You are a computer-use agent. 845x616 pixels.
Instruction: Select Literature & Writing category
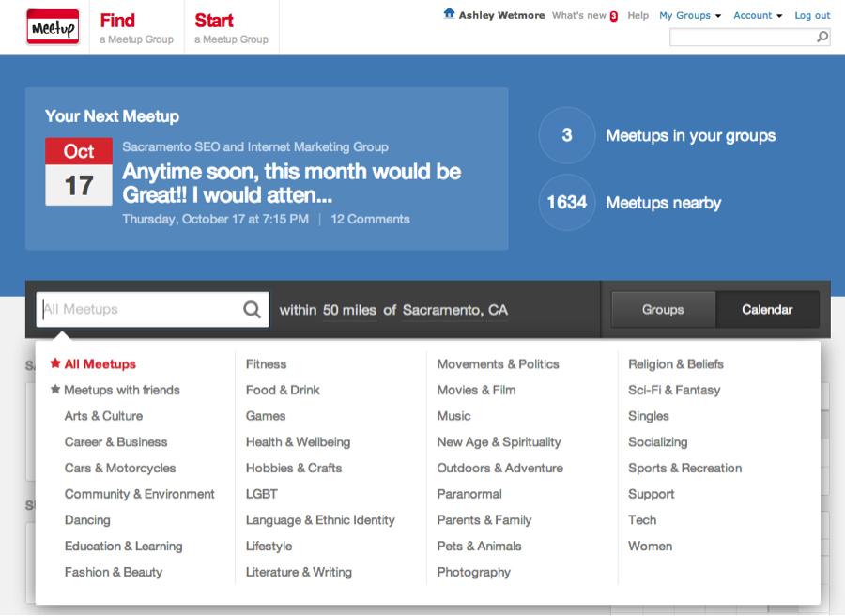coord(299,573)
